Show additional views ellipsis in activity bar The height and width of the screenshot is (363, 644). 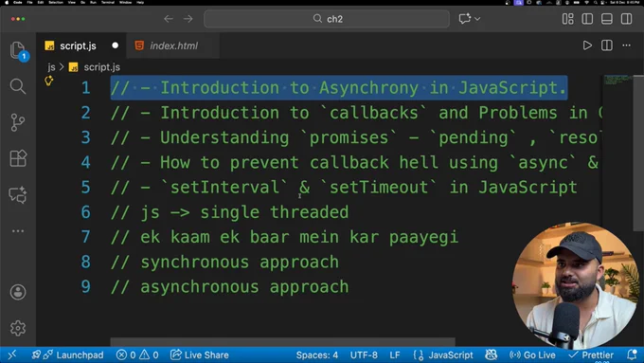tap(18, 231)
